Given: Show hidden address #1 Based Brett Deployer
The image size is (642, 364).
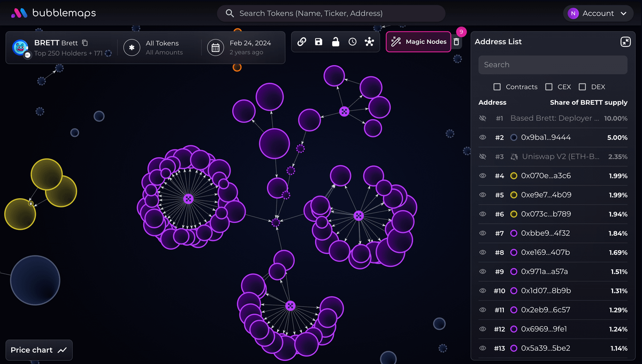Looking at the screenshot, I should pos(483,118).
